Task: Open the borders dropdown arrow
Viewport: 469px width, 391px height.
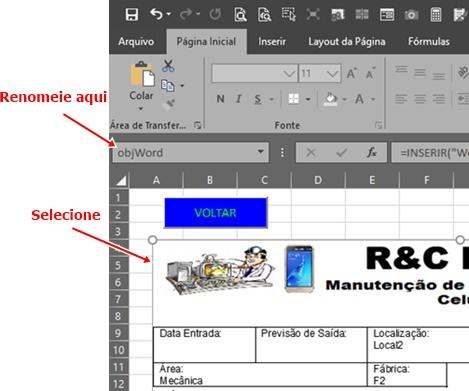Action: [308, 99]
